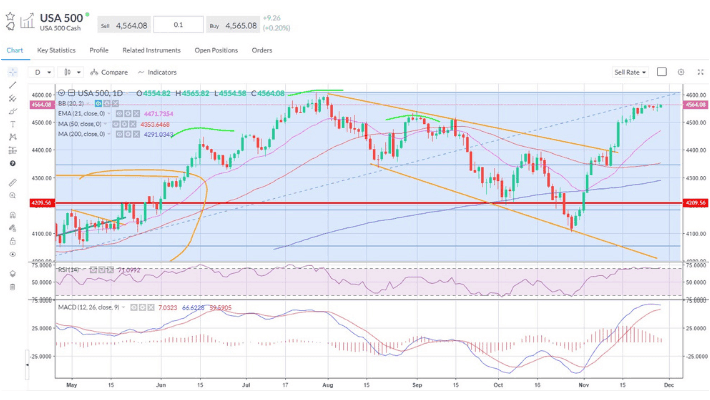Expand the MA (50, close, 0) options arrow
This screenshot has height=400, width=710.
point(106,124)
